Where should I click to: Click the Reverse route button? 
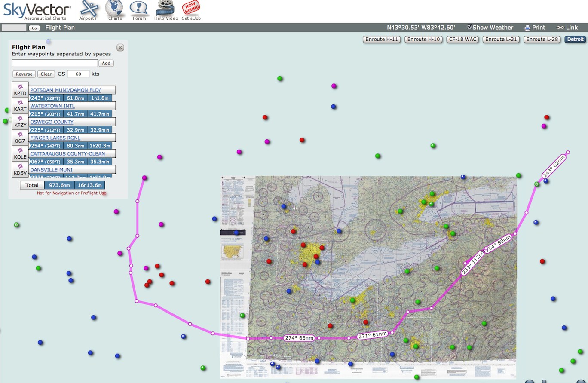pos(24,74)
